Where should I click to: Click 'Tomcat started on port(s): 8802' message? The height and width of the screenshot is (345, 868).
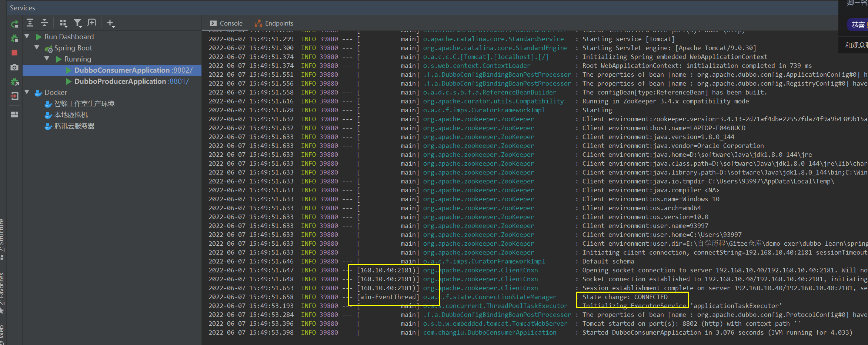691,324
